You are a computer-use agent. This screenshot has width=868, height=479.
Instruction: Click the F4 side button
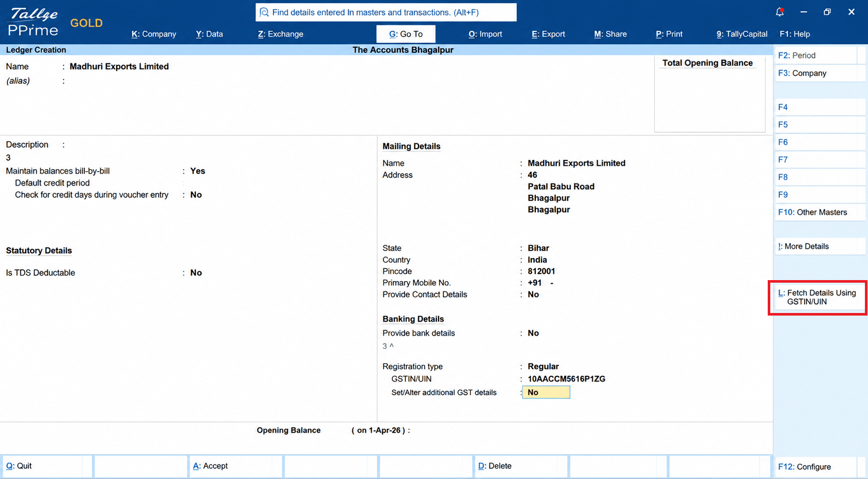pos(820,107)
